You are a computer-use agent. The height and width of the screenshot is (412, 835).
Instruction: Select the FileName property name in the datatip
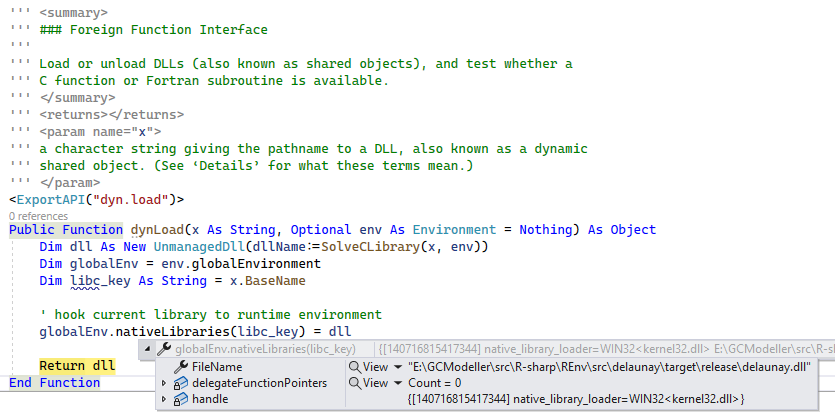[x=217, y=367]
